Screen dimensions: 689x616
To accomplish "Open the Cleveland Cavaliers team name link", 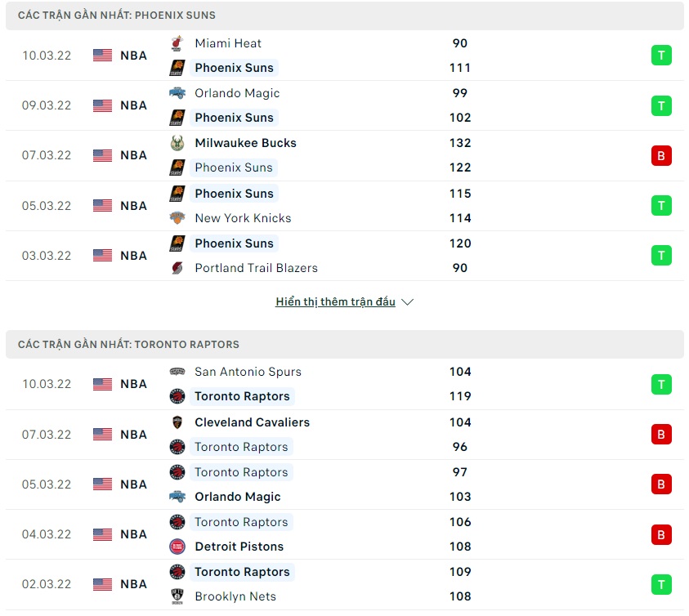I will [x=252, y=422].
